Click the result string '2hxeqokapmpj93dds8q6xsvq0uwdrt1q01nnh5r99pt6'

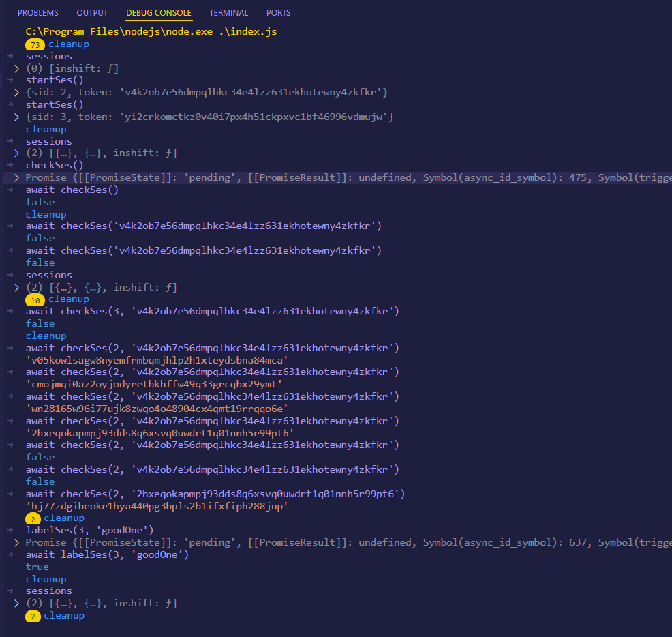point(160,433)
